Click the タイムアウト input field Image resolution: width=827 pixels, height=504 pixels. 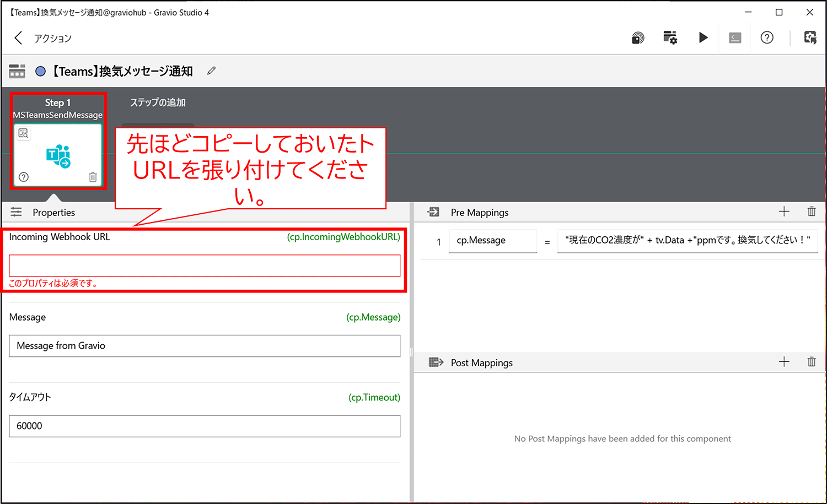(x=205, y=426)
